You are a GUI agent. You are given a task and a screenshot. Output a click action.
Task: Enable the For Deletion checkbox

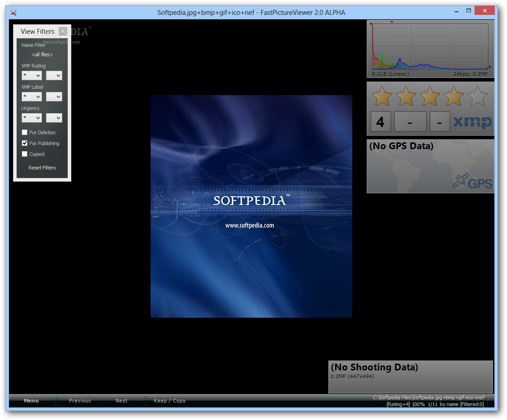click(x=24, y=132)
